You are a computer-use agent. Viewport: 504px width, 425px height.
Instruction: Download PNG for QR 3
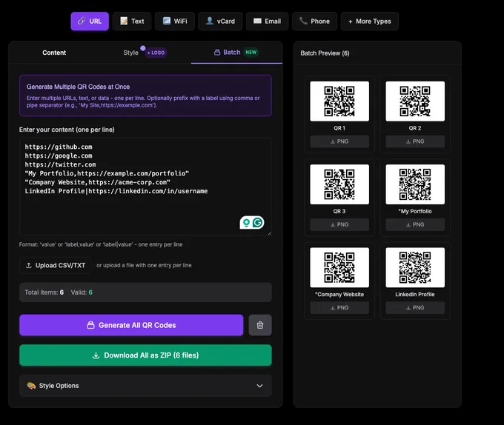coord(339,224)
